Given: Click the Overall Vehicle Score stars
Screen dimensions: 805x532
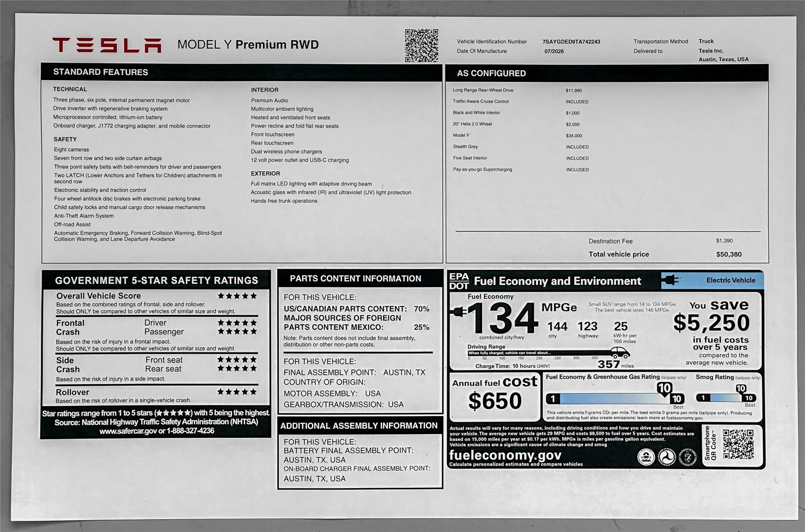Looking at the screenshot, I should (237, 296).
